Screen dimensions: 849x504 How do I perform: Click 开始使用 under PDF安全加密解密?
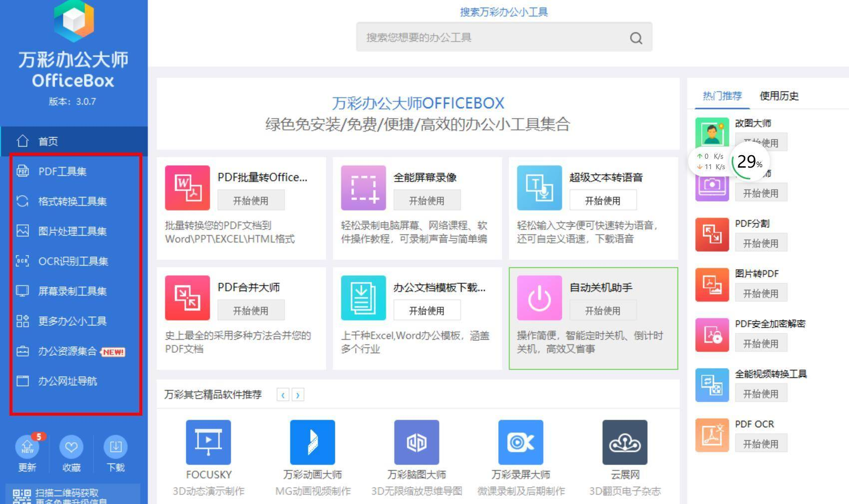coord(761,343)
